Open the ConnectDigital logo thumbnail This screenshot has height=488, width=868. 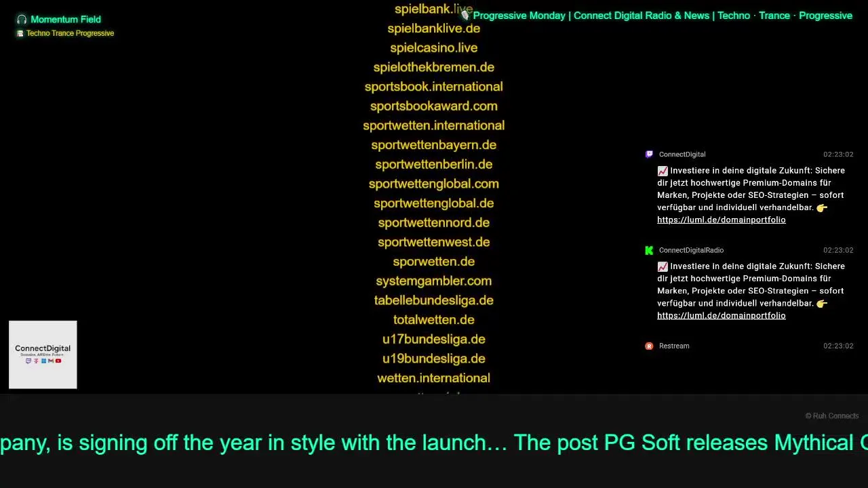[43, 354]
